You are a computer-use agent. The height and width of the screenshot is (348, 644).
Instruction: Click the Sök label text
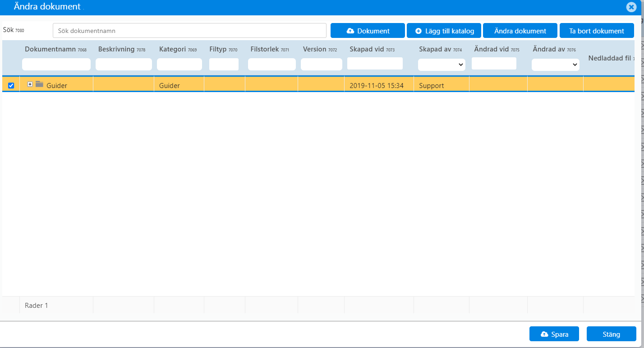click(x=8, y=30)
